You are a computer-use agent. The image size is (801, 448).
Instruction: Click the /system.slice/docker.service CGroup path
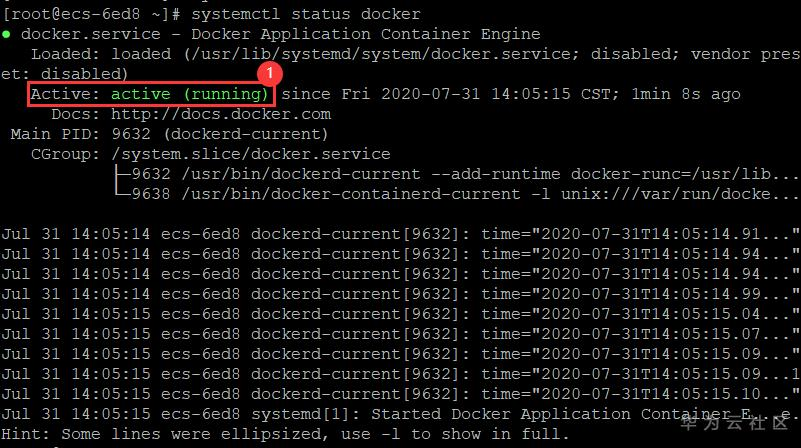(x=250, y=154)
